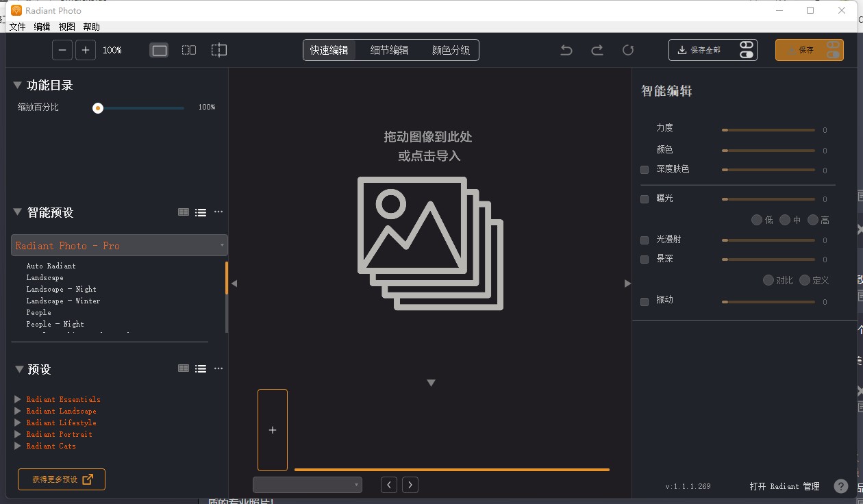The height and width of the screenshot is (504, 863).
Task: Expand Radiant Portrait preset group
Action: click(18, 434)
